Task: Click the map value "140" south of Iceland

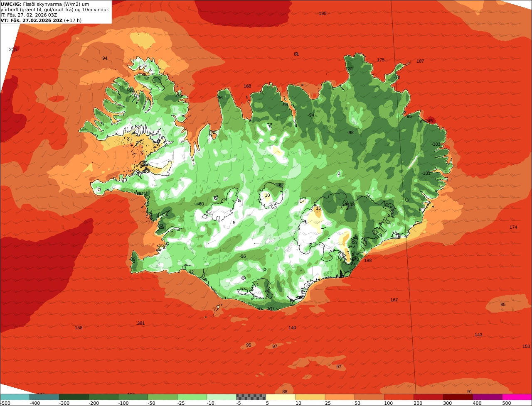Action: [x=292, y=328]
